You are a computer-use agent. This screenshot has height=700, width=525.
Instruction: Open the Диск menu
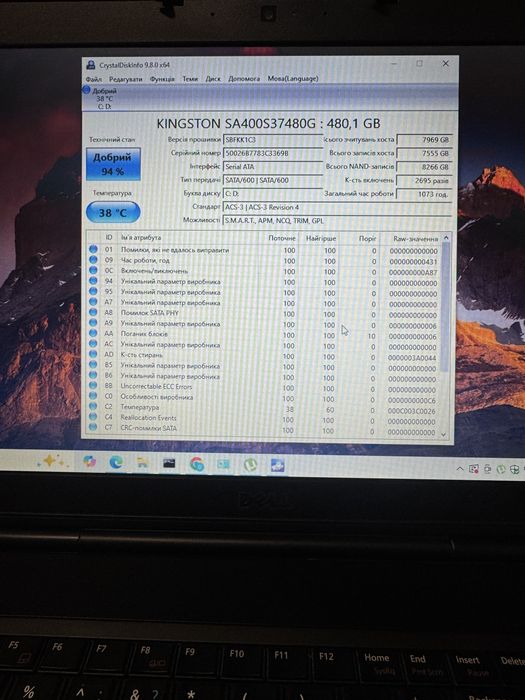[x=213, y=79]
